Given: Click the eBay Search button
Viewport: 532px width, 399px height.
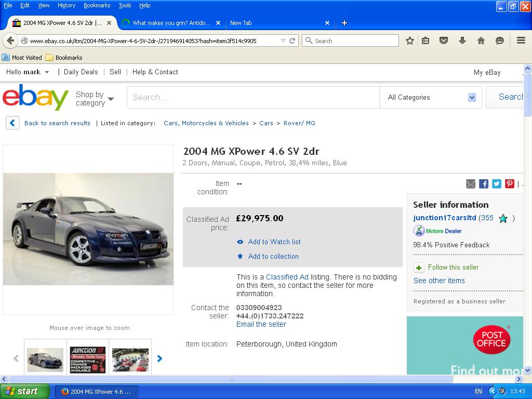Looking at the screenshot, I should 505,97.
